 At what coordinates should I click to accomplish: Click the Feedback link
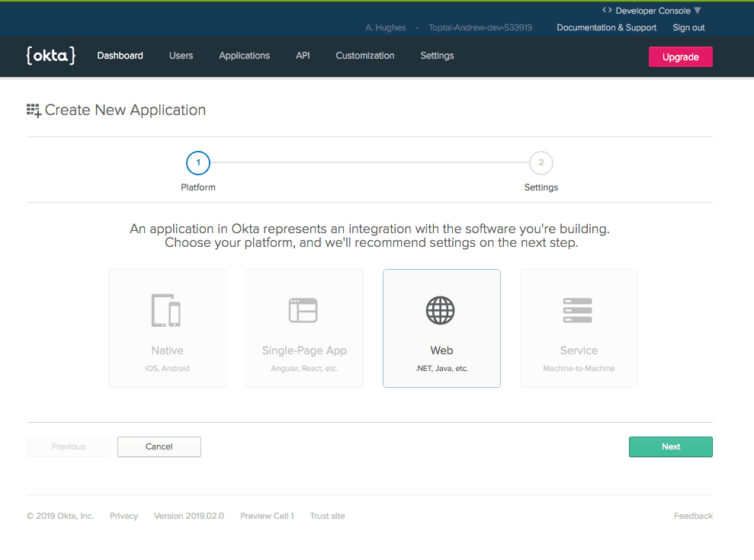pyautogui.click(x=693, y=516)
